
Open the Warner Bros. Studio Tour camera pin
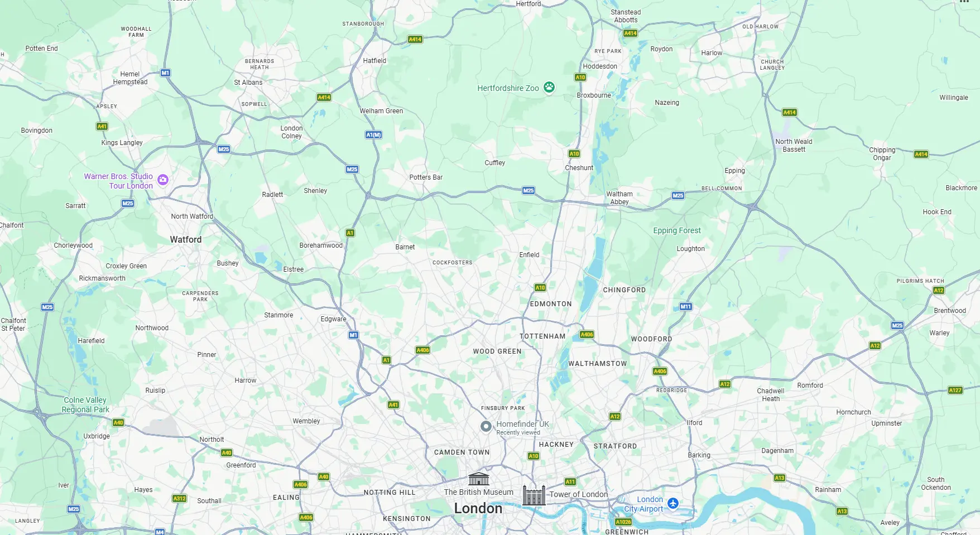pyautogui.click(x=163, y=180)
